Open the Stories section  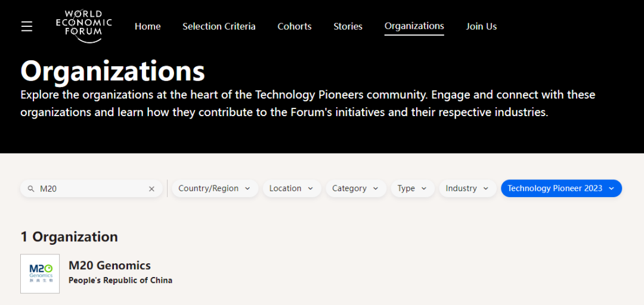348,27
